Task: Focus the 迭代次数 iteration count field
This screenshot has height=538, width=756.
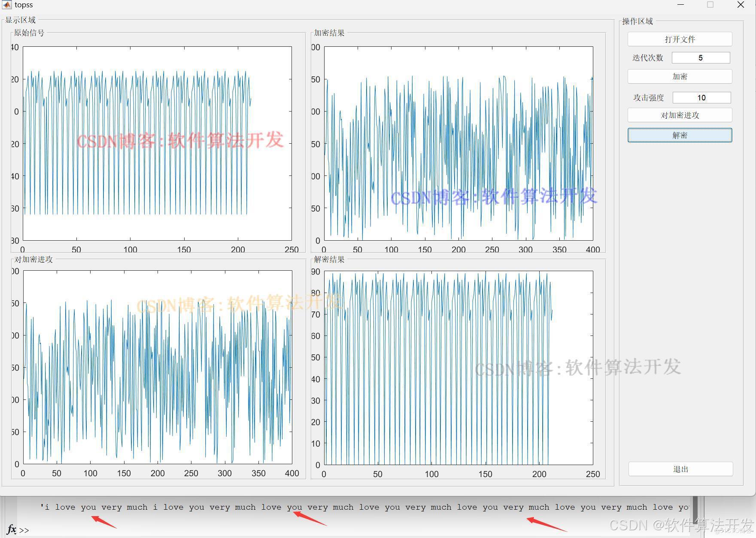Action: pyautogui.click(x=701, y=57)
